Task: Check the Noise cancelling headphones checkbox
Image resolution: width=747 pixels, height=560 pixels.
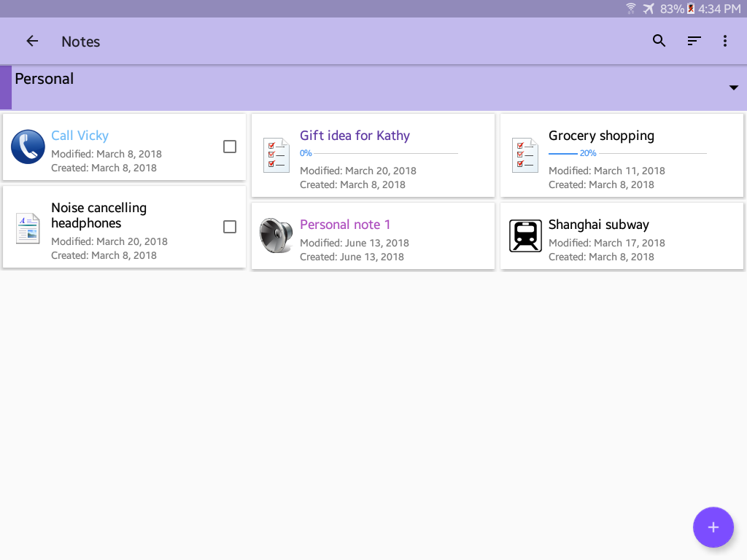Action: coord(230,227)
